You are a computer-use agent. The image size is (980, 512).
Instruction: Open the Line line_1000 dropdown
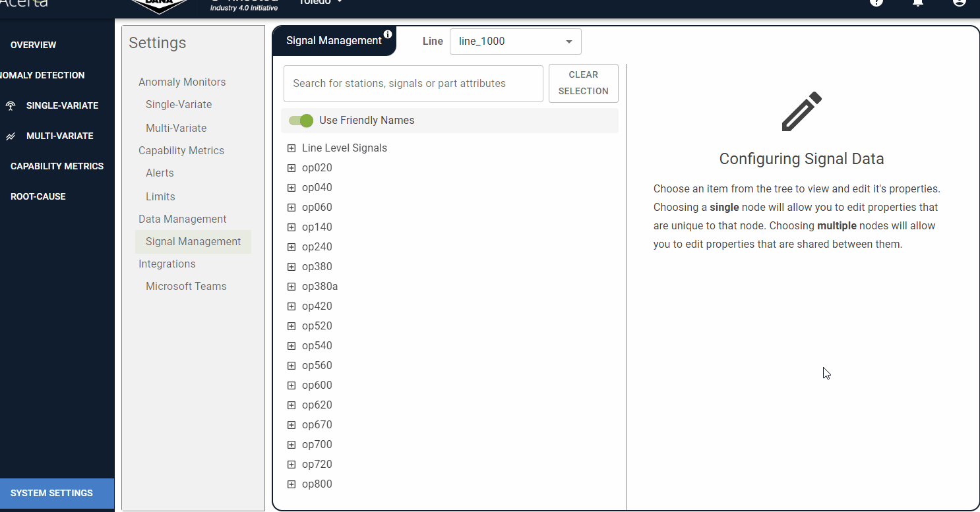[515, 42]
